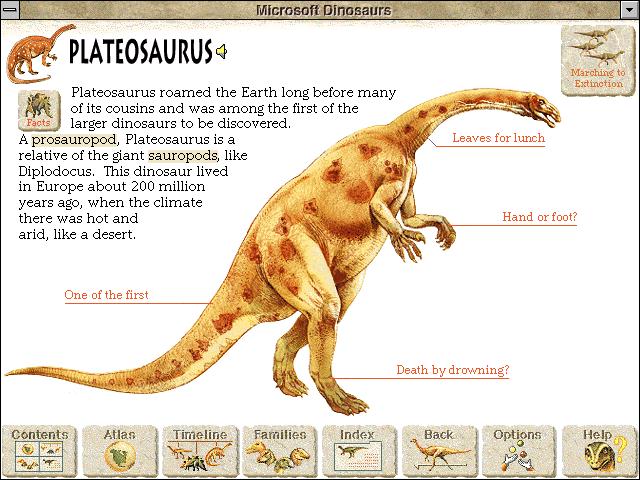Open the Families dinosaur heads button
The image size is (640, 480).
pos(280,451)
